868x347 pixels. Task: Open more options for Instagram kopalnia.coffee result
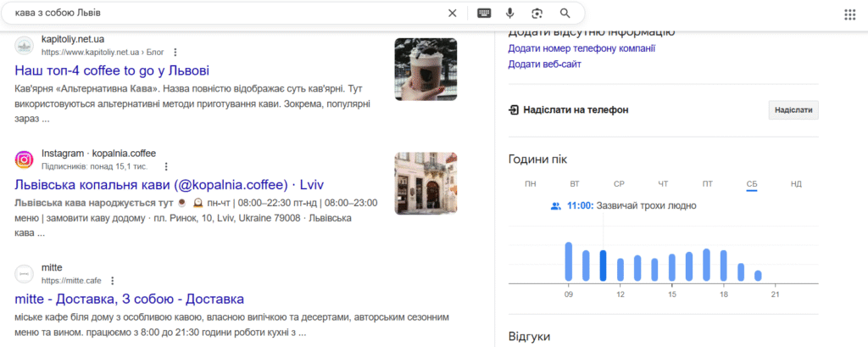pos(166,166)
